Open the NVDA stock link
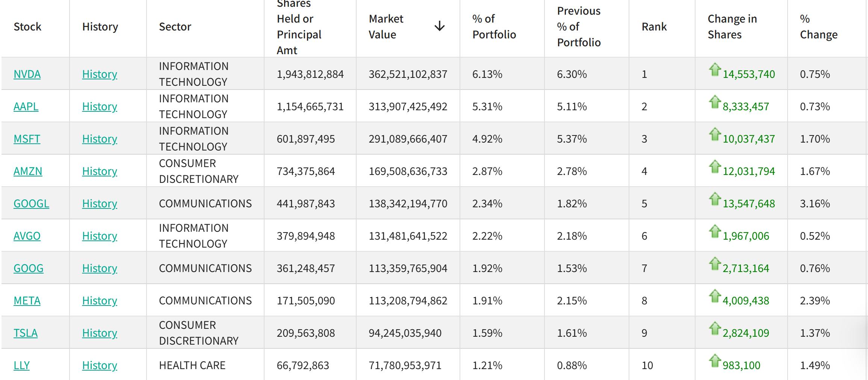868x380 pixels. 27,74
